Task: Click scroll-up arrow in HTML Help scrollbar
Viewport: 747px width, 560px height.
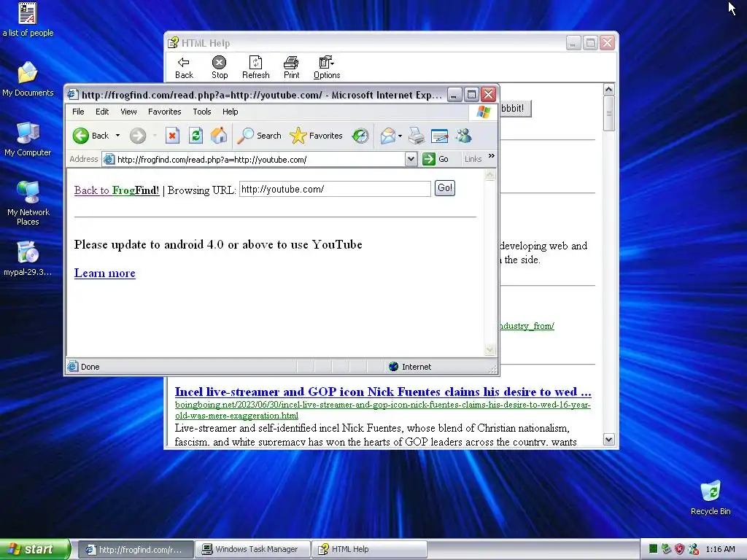Action: 609,90
